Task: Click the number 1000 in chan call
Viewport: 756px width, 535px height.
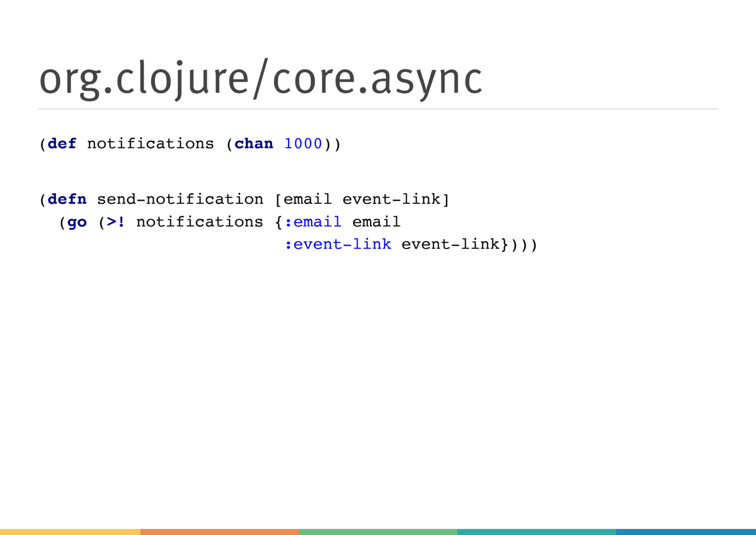Action: pyautogui.click(x=303, y=143)
